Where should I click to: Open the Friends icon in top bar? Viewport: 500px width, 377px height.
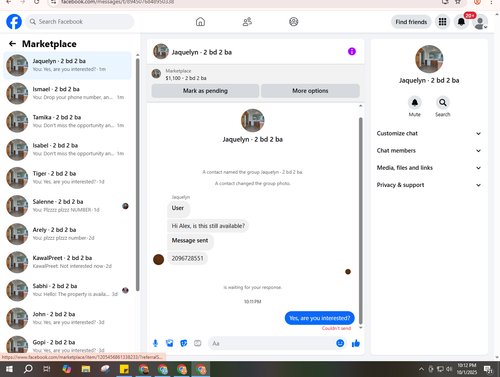click(247, 22)
